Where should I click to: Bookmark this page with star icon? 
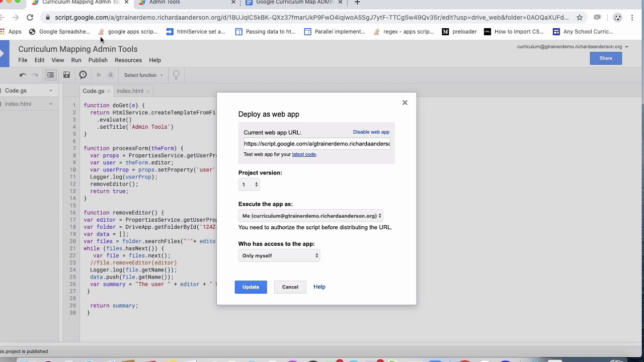tap(580, 18)
